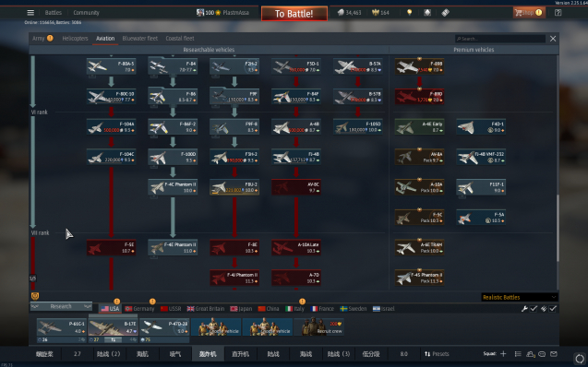Screen dimensions: 588x367
Task: Toggle the checkbox next to wrench icon
Action: click(534, 309)
